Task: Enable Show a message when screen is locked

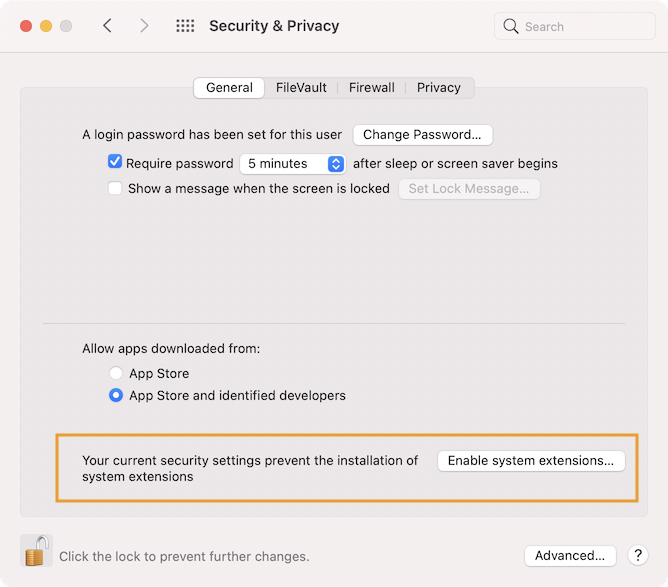Action: coord(115,188)
